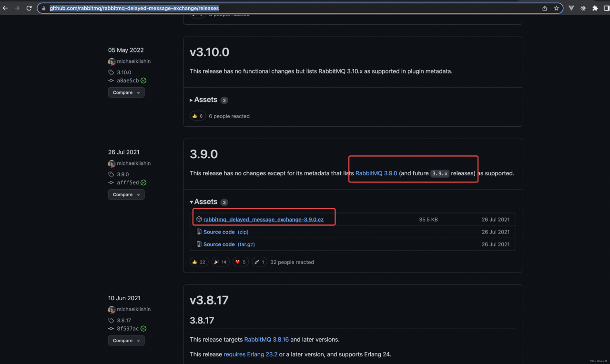Open michaelklishin avatar for 3.9.0 release

[x=112, y=163]
